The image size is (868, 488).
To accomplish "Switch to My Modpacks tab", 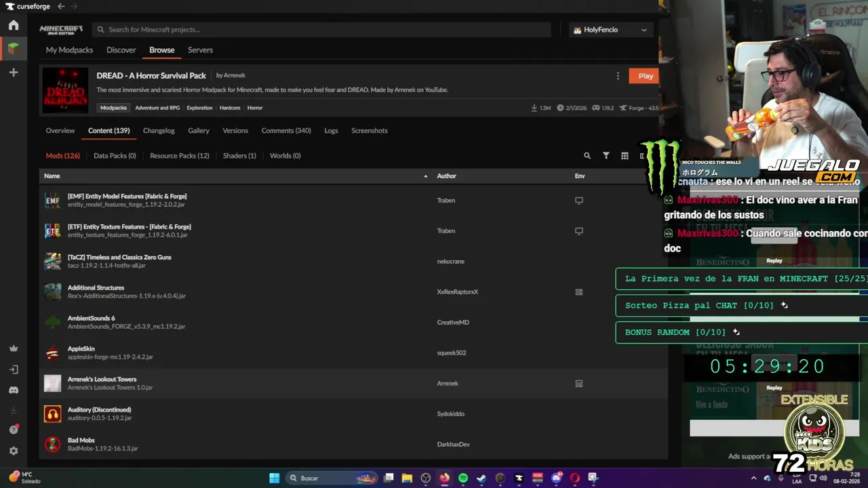I will click(x=69, y=50).
